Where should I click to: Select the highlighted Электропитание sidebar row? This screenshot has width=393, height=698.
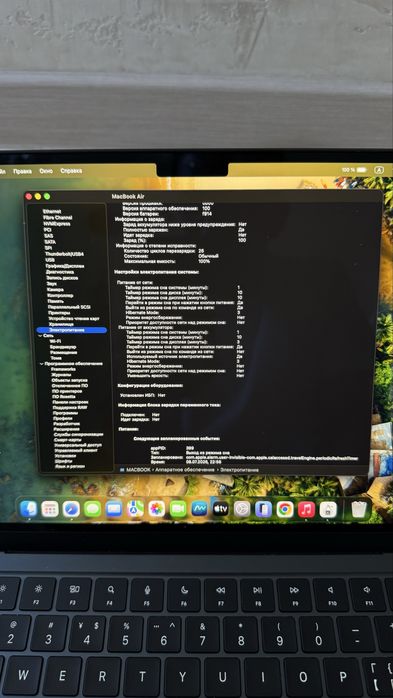click(x=71, y=330)
